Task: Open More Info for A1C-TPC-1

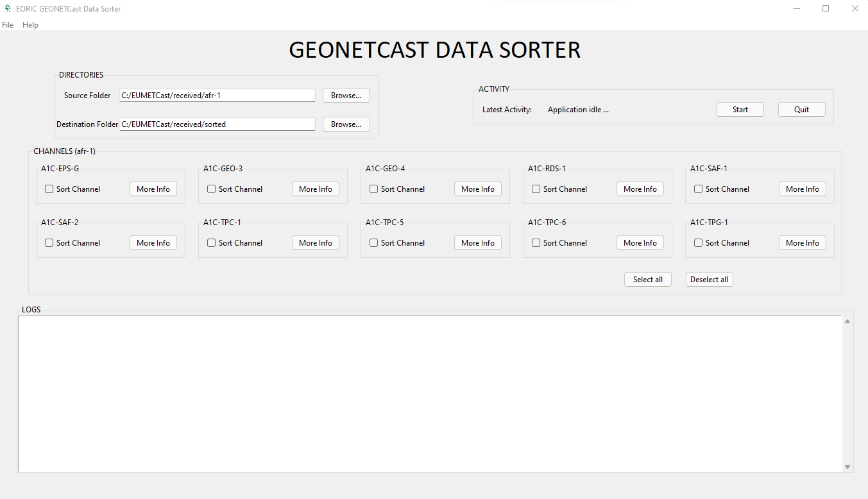Action: pos(316,243)
